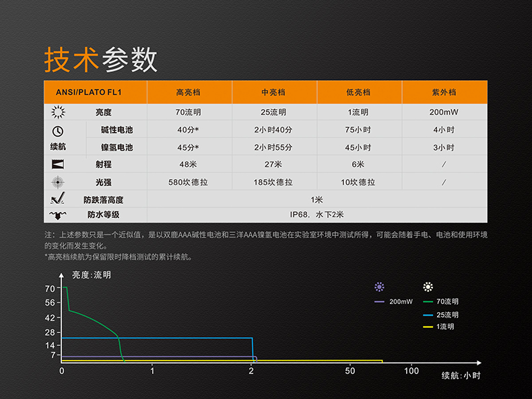Select the 紫外档 column header

[444, 92]
